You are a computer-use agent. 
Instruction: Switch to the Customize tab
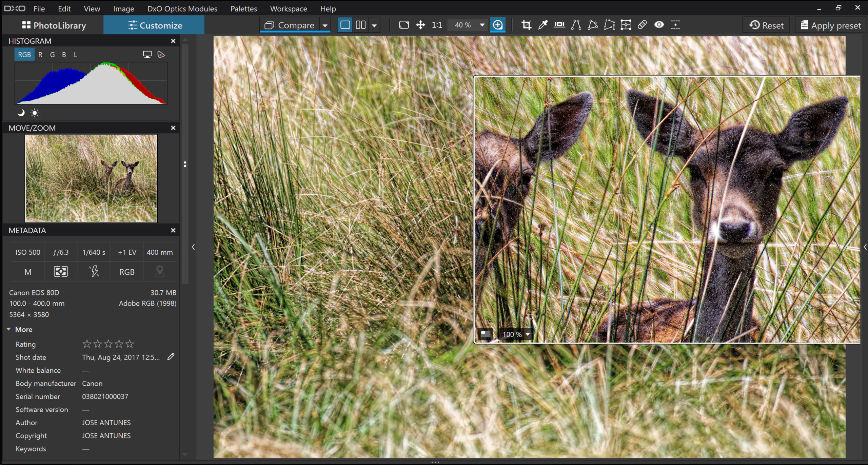coord(155,25)
